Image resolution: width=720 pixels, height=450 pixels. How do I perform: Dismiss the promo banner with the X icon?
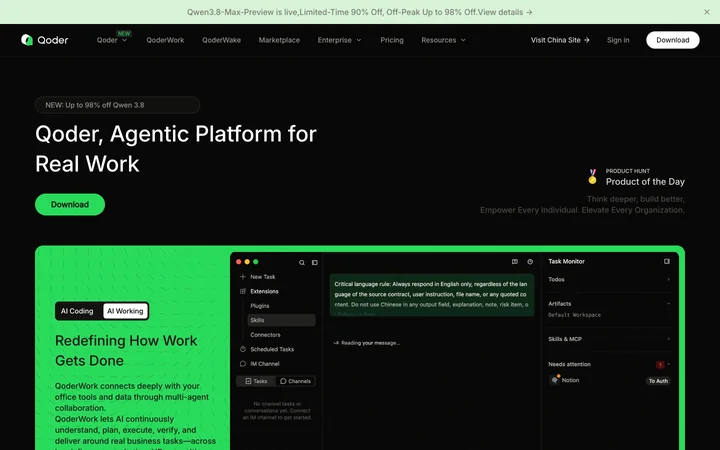click(707, 12)
